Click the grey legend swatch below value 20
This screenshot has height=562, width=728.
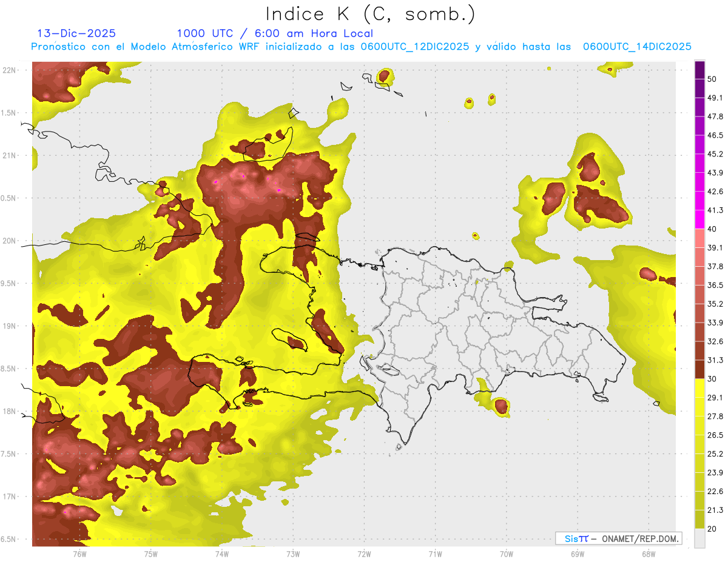[699, 538]
